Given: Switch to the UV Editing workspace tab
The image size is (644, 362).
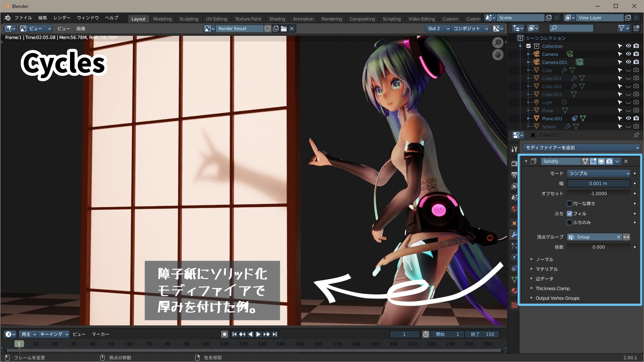Looking at the screenshot, I should tap(217, 19).
